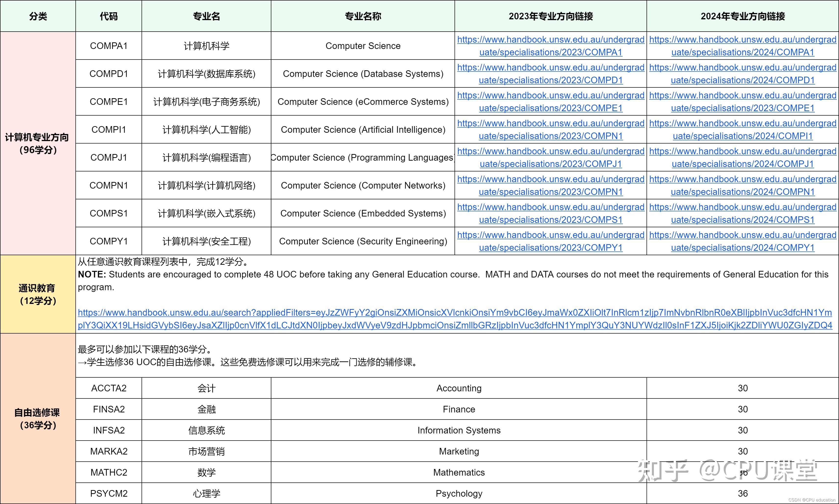Click the 计算机科学(嵌入式系统) cell
Viewport: 839px width, 504px height.
coord(206,213)
